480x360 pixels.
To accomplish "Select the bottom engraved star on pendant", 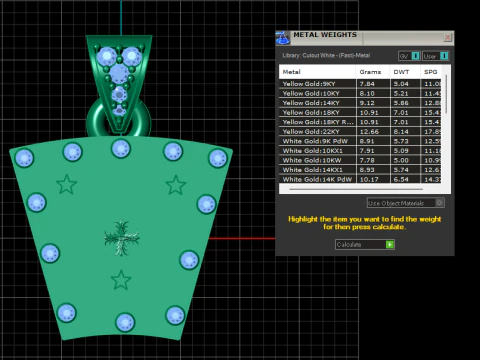I will [x=121, y=280].
